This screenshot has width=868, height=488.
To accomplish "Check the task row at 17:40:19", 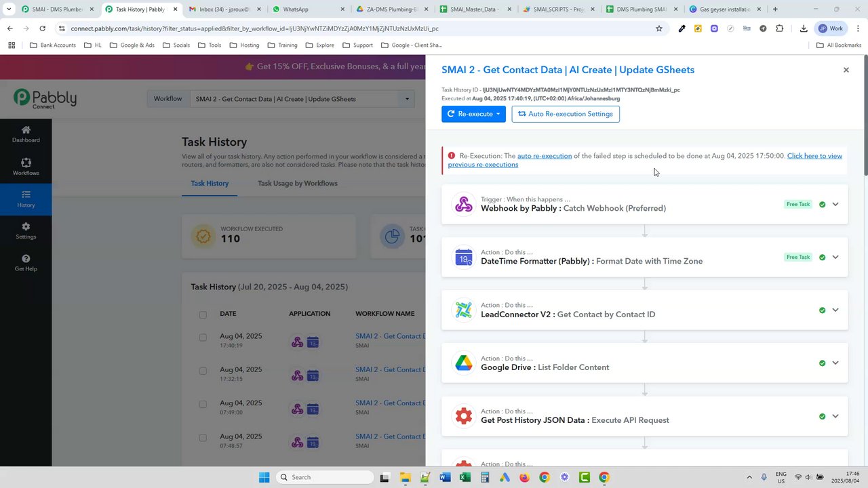I will click(x=203, y=337).
